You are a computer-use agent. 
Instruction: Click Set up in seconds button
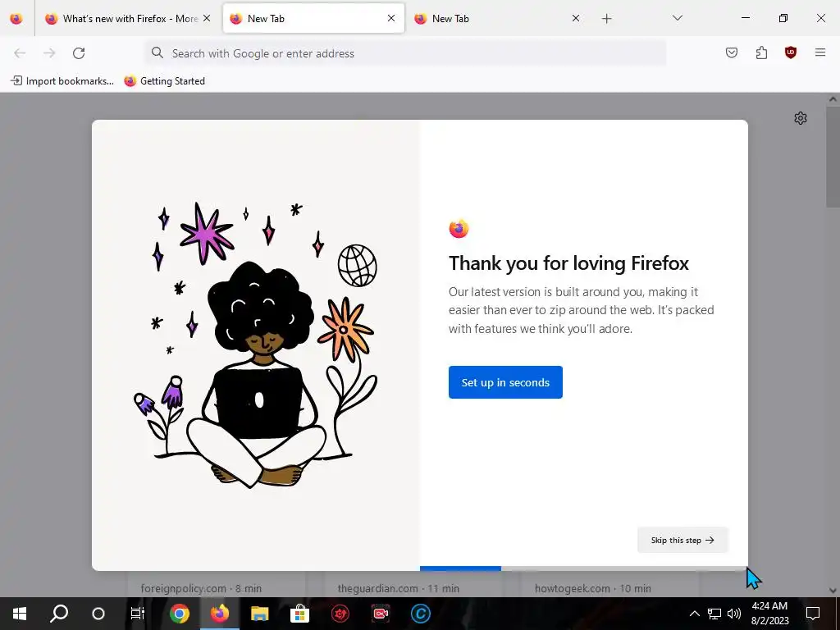[x=505, y=382]
